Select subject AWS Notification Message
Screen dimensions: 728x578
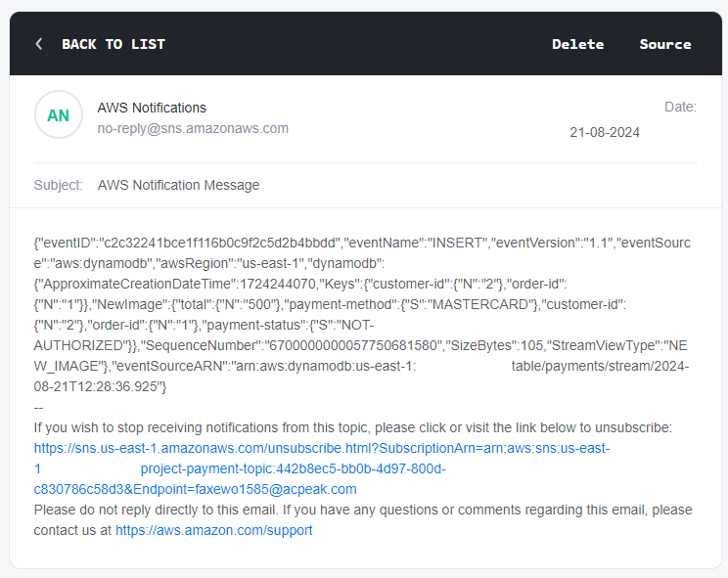[178, 185]
